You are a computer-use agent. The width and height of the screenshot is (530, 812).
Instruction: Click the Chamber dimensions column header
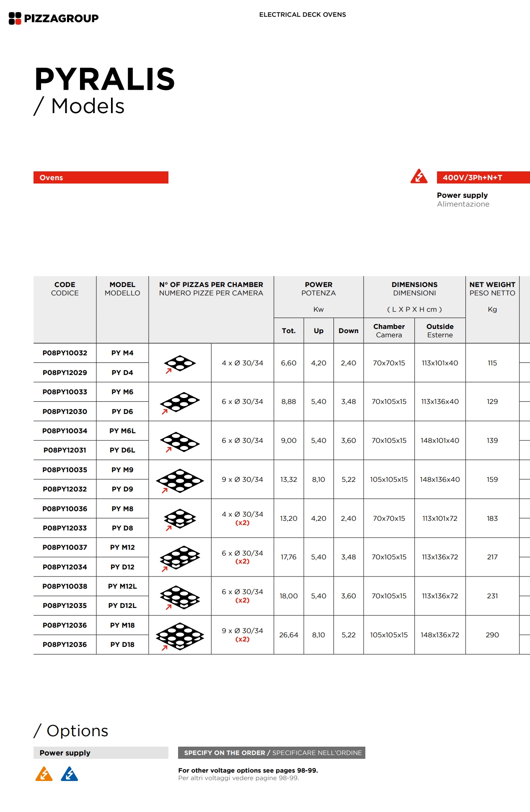coord(389,330)
